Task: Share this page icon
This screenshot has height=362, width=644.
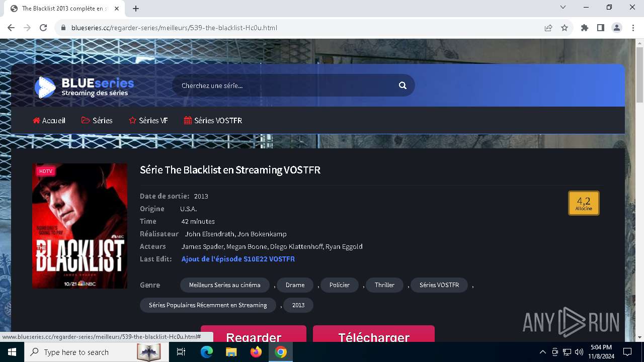Action: pos(548,28)
